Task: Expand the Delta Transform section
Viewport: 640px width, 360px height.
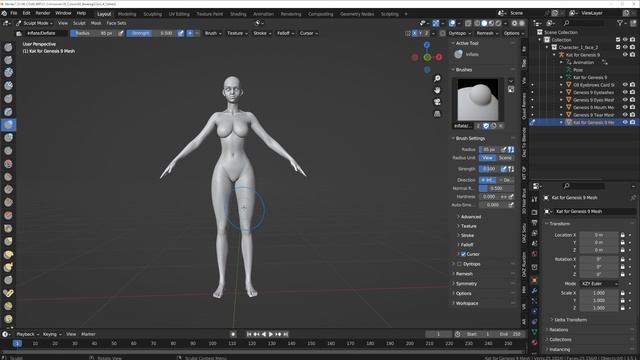Action: 569,320
